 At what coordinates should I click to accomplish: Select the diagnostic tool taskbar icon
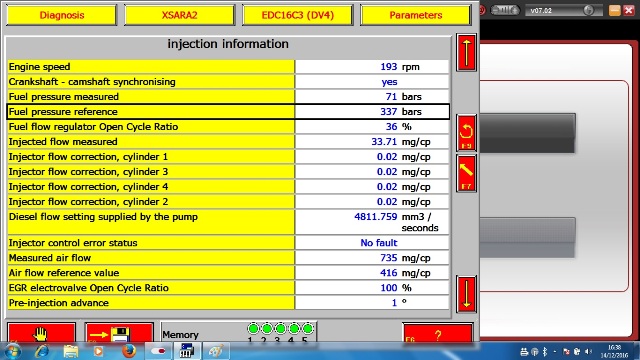click(187, 351)
